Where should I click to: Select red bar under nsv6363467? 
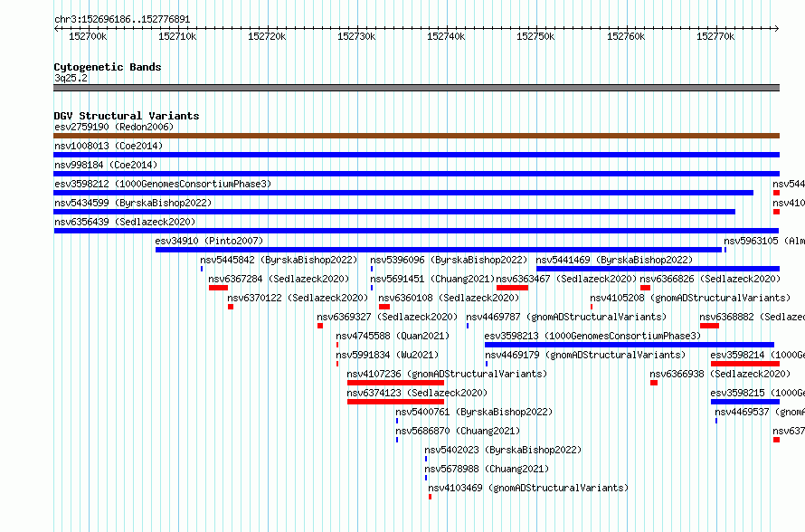tap(512, 288)
